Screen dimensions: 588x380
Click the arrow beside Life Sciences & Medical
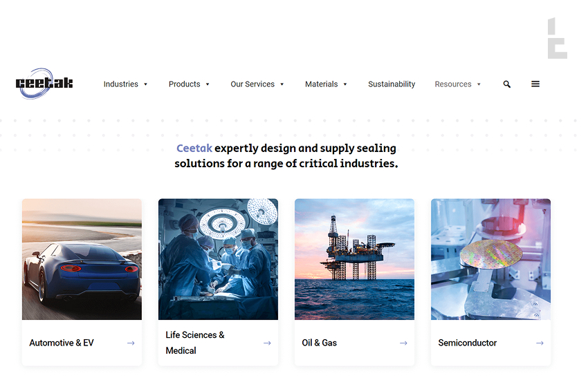coord(267,343)
